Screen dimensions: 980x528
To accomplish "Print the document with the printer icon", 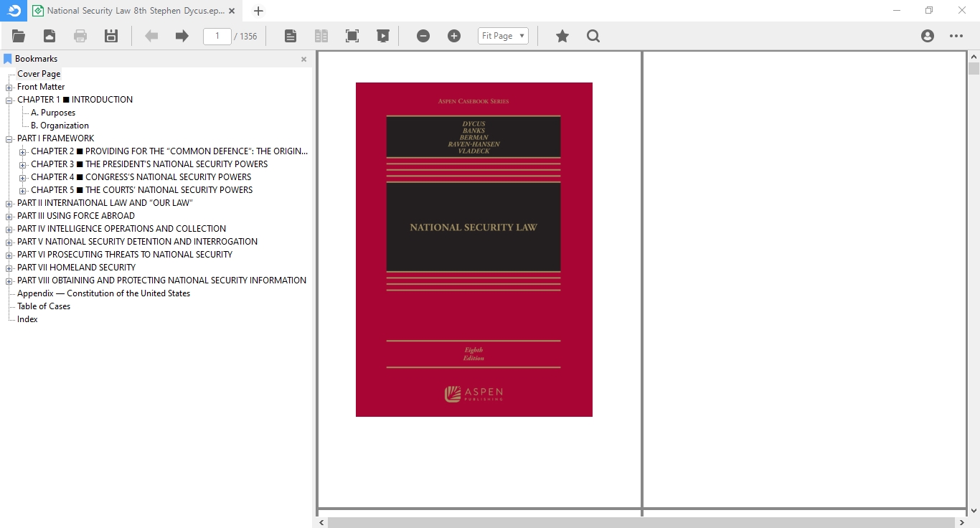I will point(80,36).
